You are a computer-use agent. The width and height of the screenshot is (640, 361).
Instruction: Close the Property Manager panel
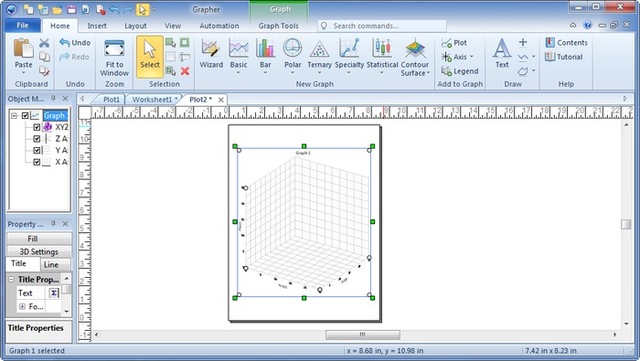click(x=65, y=224)
